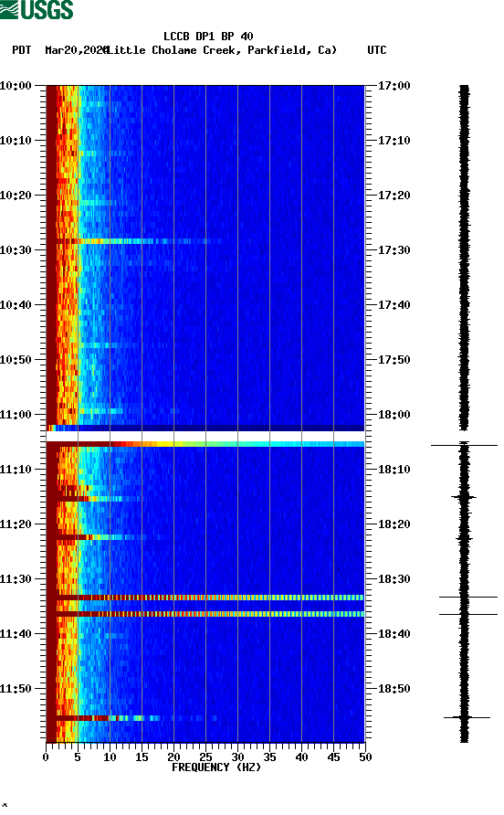Click the '45' frequency axis tick label

[x=333, y=757]
